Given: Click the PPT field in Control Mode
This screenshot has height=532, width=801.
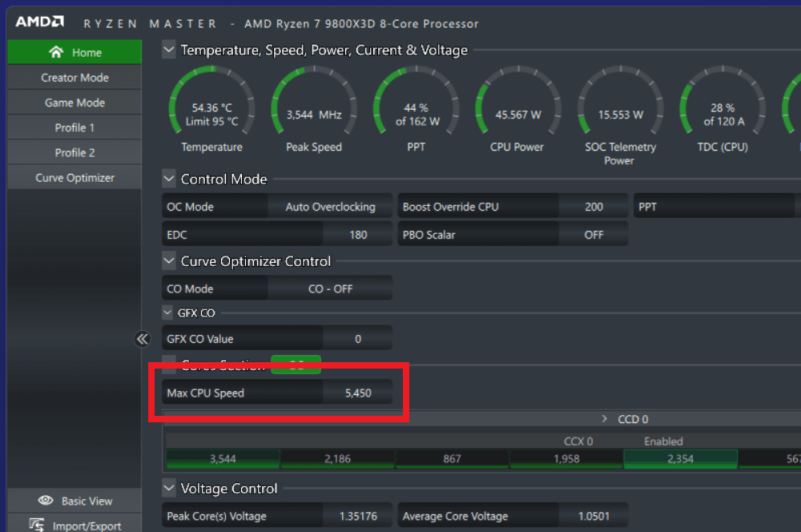Looking at the screenshot, I should tap(717, 207).
